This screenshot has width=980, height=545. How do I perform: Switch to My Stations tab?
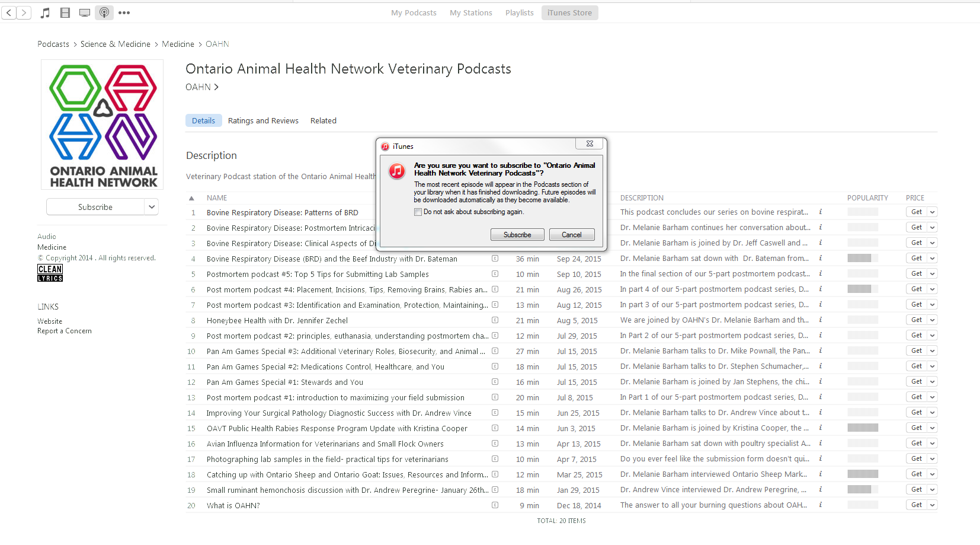click(471, 12)
